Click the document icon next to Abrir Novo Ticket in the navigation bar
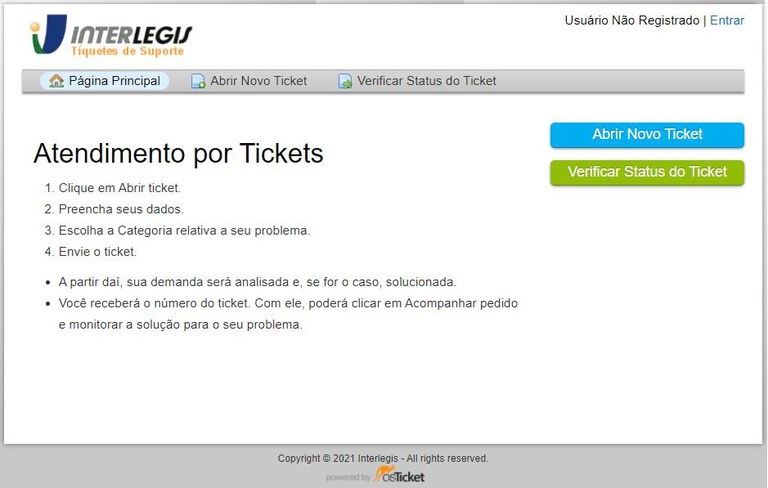Image resolution: width=768 pixels, height=488 pixels. (x=198, y=81)
